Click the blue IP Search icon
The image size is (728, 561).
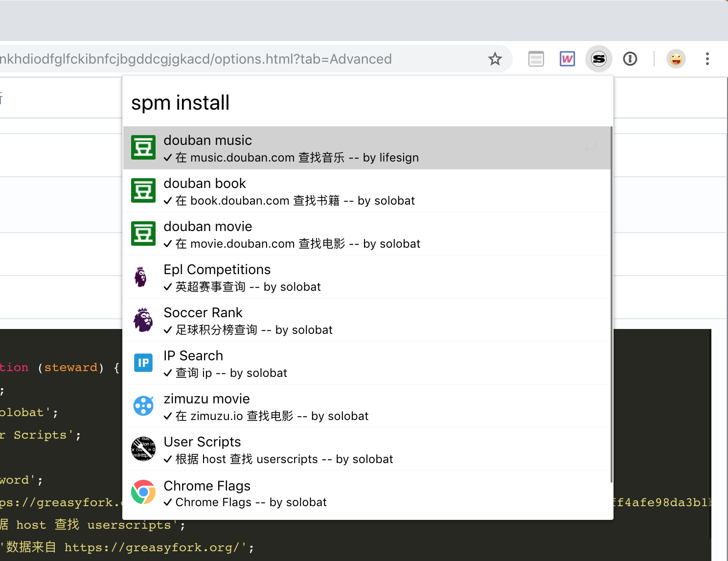pyautogui.click(x=143, y=363)
